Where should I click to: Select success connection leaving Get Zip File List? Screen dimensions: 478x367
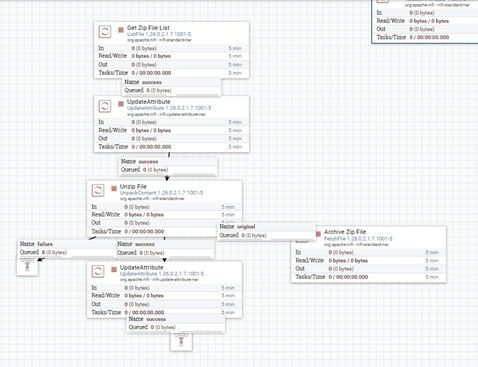click(x=171, y=86)
